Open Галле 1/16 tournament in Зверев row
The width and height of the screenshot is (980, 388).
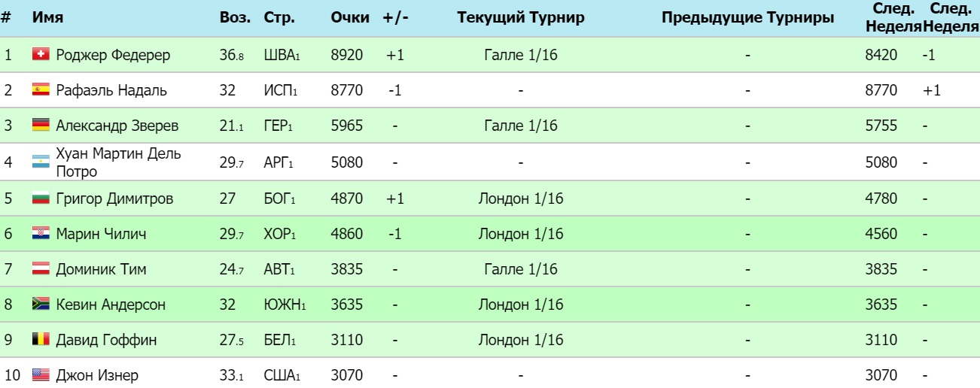coord(520,126)
